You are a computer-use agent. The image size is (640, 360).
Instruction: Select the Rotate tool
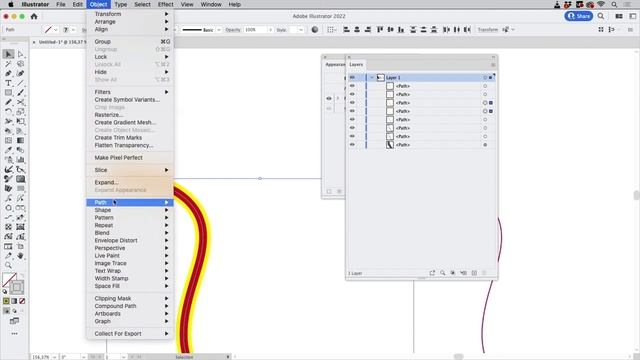click(9, 111)
